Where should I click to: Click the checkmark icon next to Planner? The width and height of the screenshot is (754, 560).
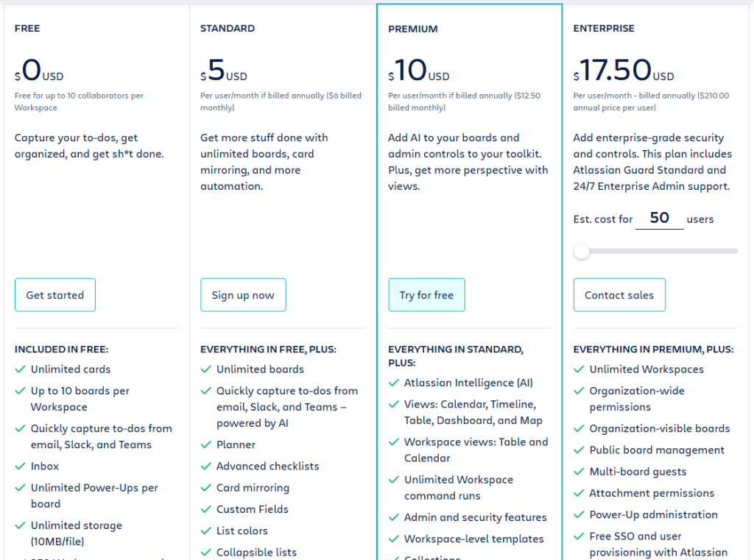click(x=205, y=445)
